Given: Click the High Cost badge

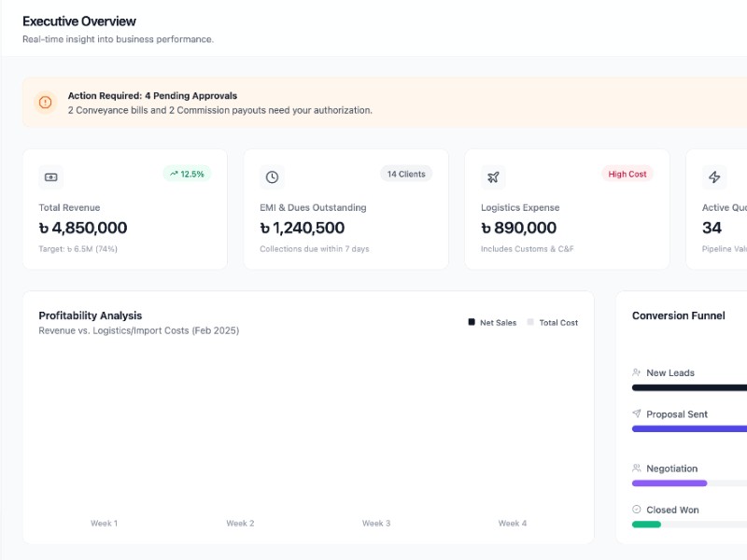Looking at the screenshot, I should point(627,174).
